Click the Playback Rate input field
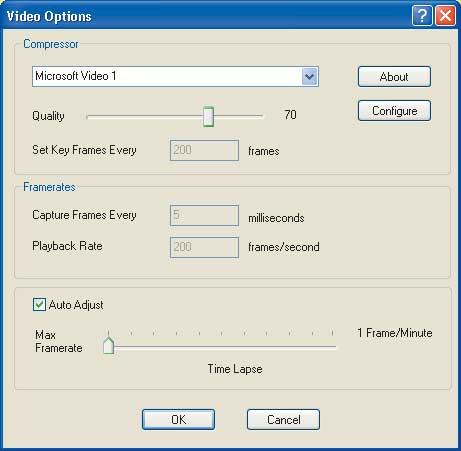Image resolution: width=461 pixels, height=451 pixels. [204, 247]
